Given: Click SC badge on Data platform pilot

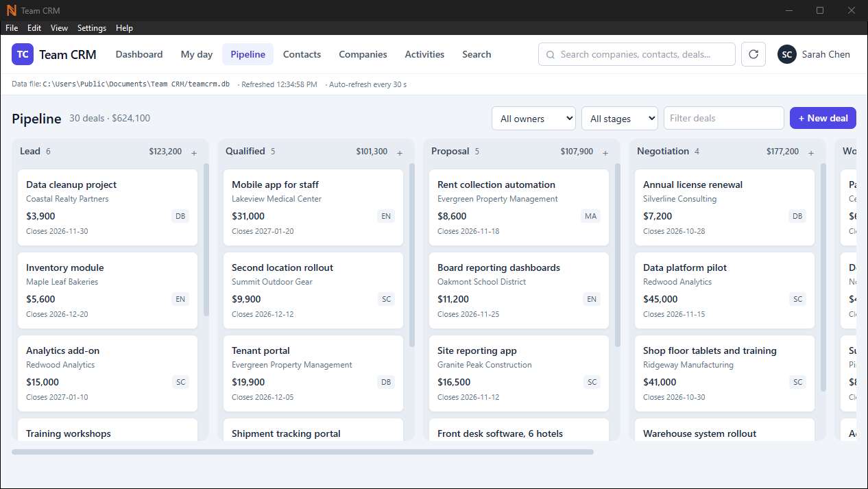Looking at the screenshot, I should (797, 299).
